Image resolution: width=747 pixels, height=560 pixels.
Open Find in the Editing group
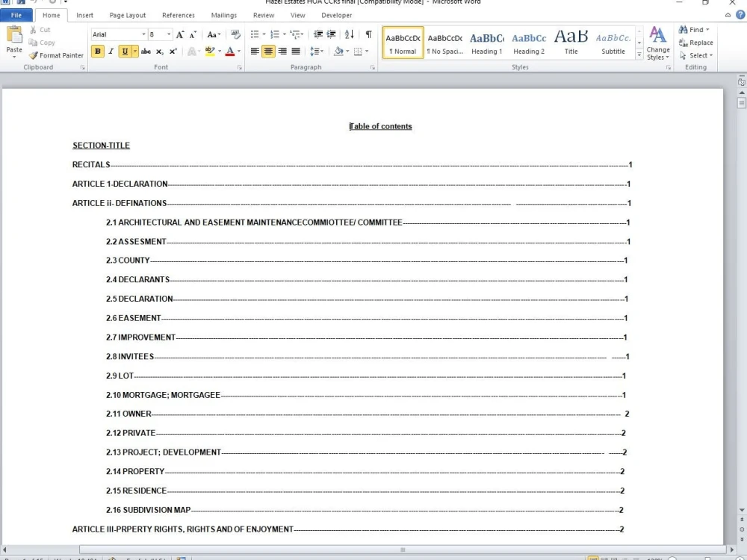[694, 30]
